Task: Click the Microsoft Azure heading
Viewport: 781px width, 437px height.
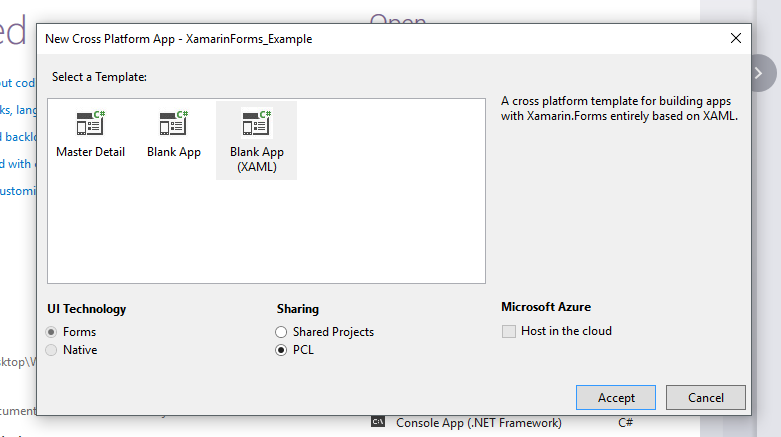Action: pos(546,307)
